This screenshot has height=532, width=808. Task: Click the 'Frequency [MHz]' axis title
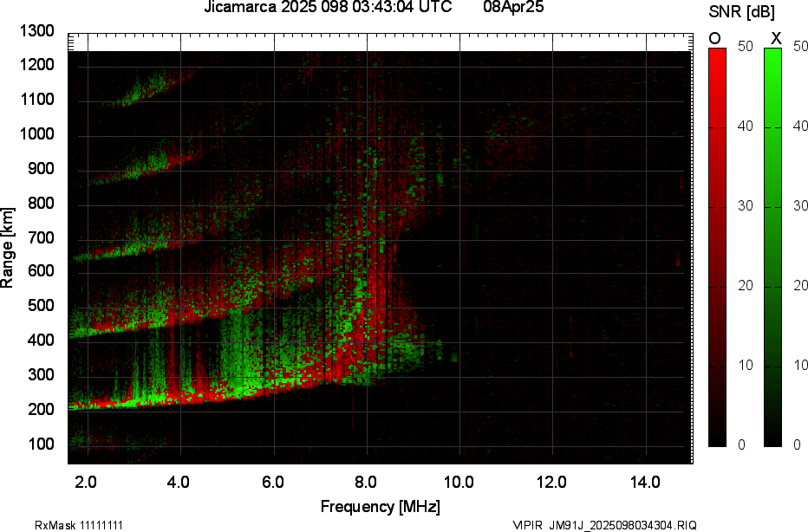[x=381, y=506]
